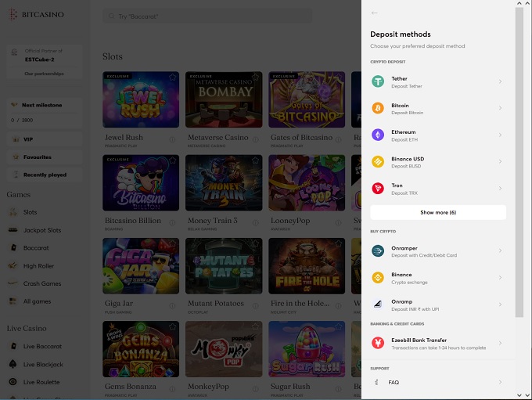Click the Tron coin icon
Image resolution: width=532 pixels, height=400 pixels.
(378, 189)
